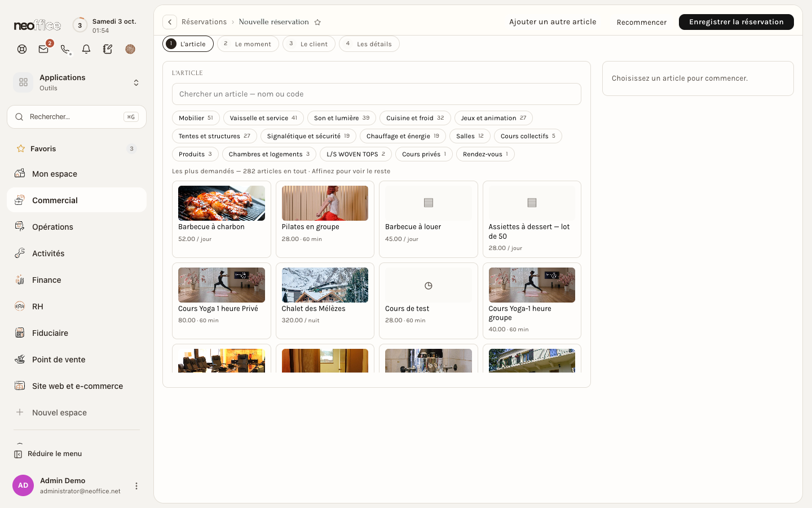The image size is (812, 508).
Task: Open the mail inbox with 2 unread
Action: click(43, 49)
